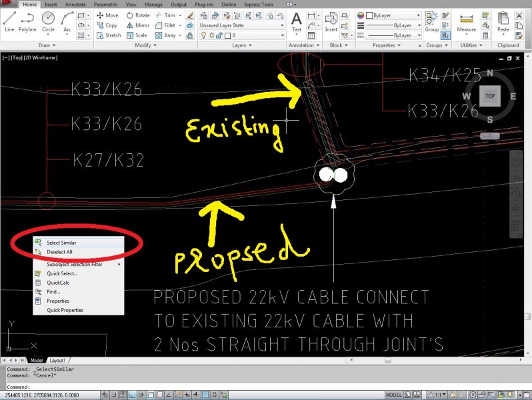Click the Hatch tool icon in Draw panel
Viewport: 532px width, 400px height.
pos(81,35)
